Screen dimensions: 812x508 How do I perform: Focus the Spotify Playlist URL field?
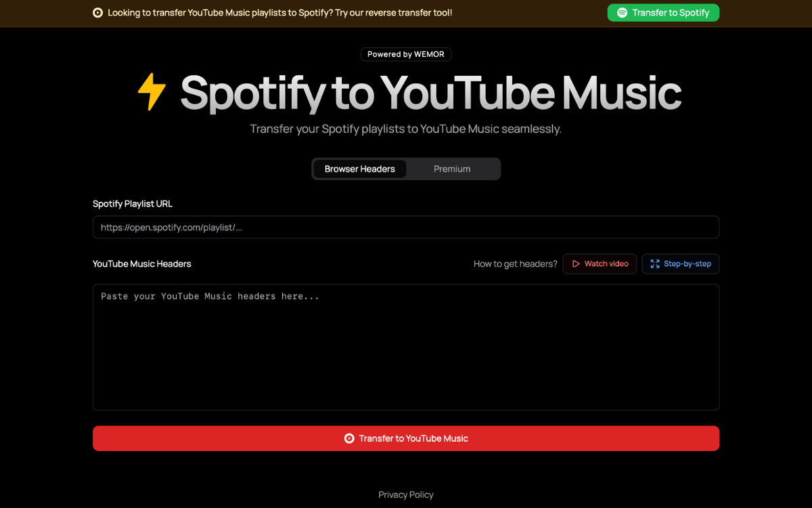coord(406,228)
